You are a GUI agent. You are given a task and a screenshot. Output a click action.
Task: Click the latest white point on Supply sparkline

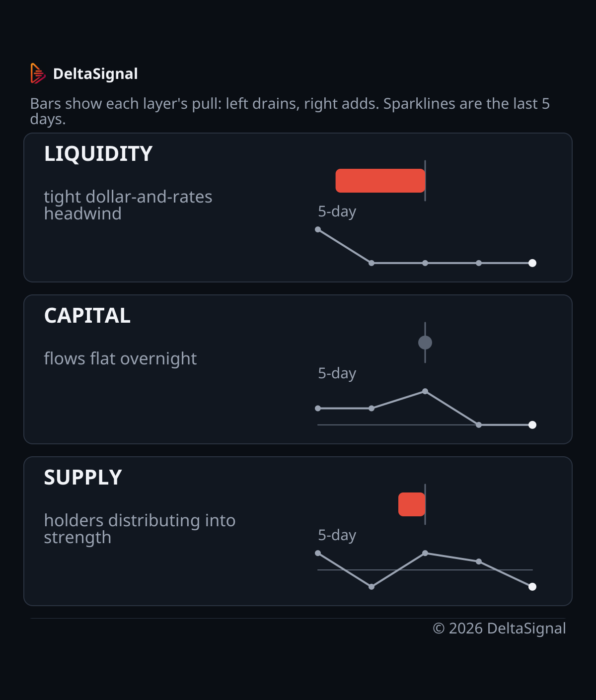(x=532, y=587)
